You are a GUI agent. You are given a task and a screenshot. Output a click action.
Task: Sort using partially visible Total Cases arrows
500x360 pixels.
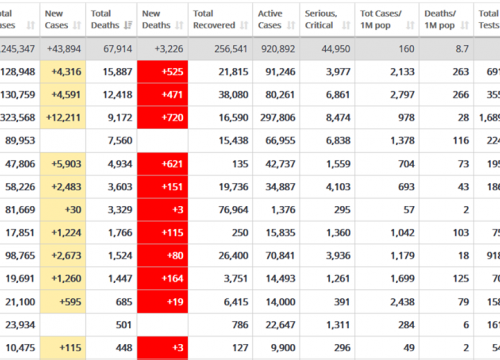click(x=31, y=25)
